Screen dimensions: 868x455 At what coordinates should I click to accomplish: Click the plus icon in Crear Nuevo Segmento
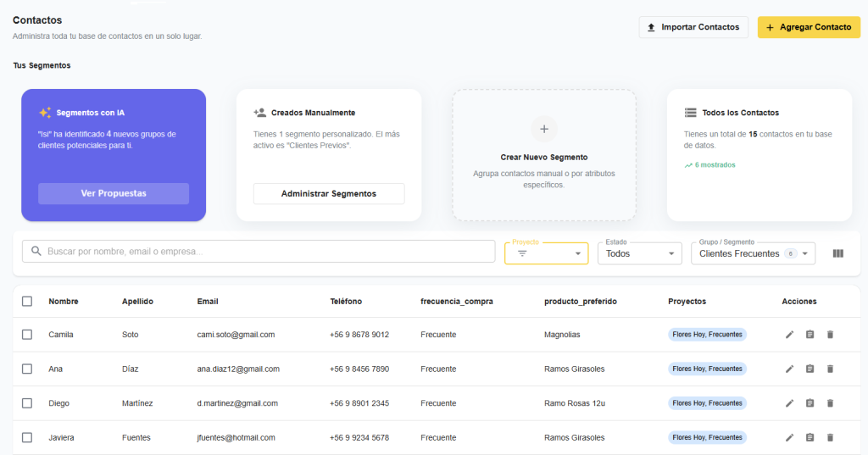[x=544, y=130]
